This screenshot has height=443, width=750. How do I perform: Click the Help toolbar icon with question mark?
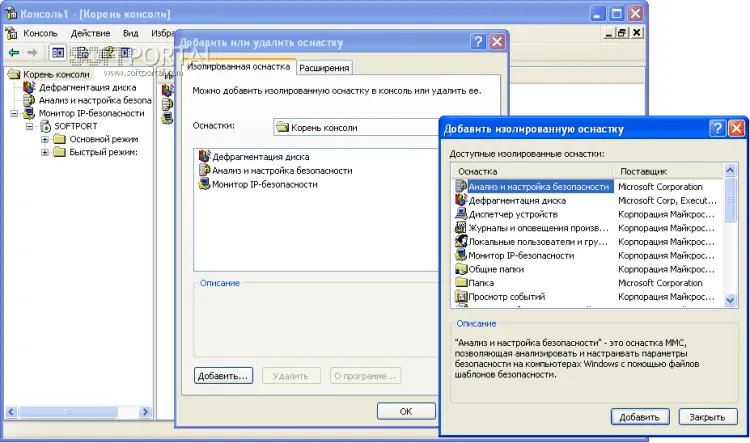coord(108,53)
